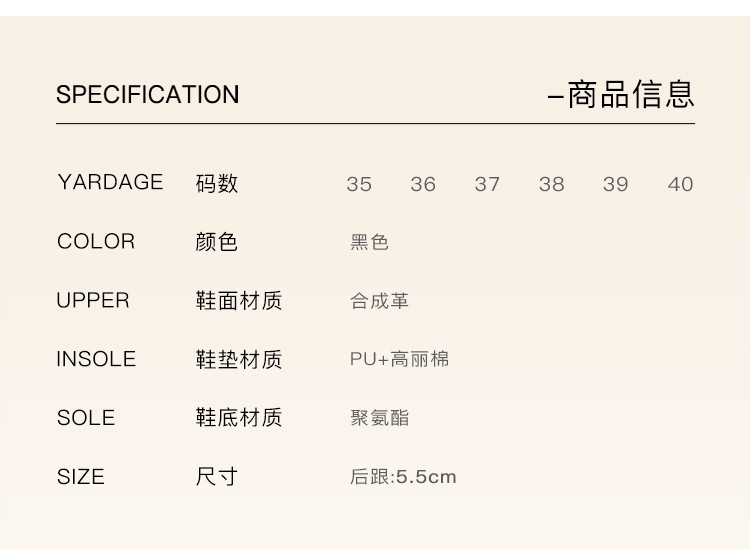Image resolution: width=750 pixels, height=549 pixels.
Task: Select size 36
Action: click(423, 184)
